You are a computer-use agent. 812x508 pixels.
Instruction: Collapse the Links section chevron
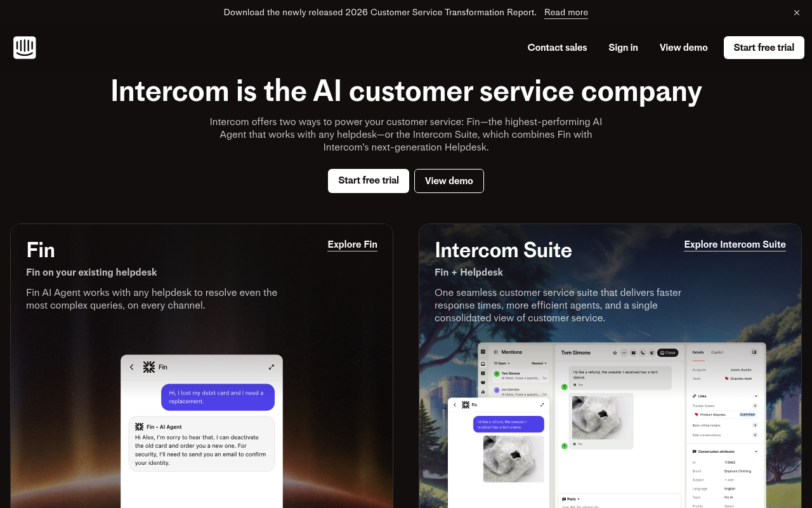[756, 396]
